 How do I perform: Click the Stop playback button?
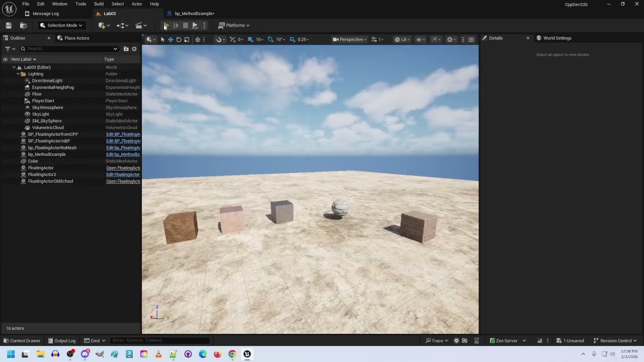point(185,25)
